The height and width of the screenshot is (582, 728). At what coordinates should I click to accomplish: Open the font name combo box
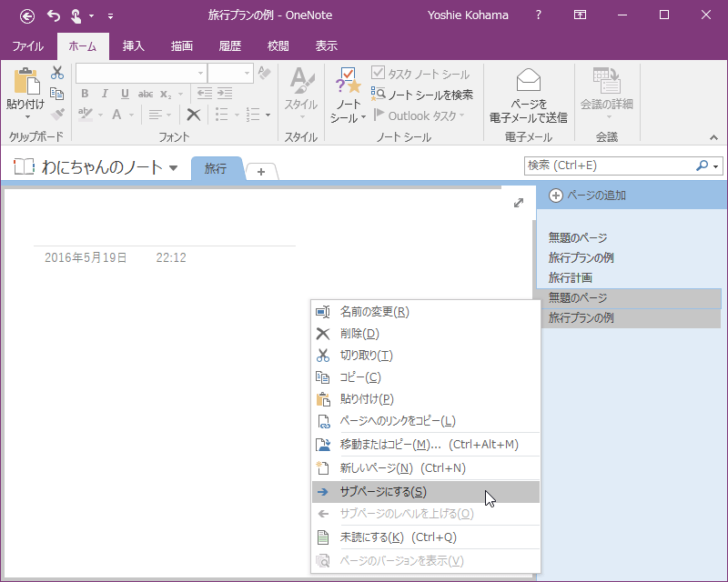(141, 74)
